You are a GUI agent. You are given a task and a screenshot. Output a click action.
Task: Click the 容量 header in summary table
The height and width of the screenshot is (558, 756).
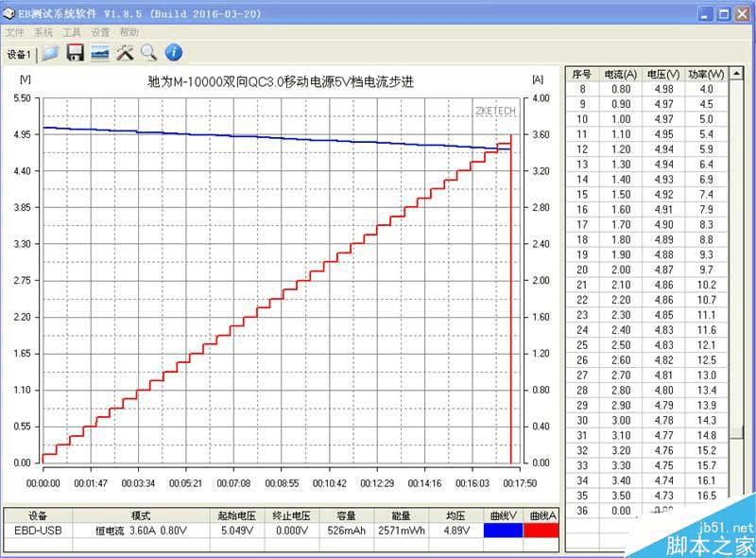coord(346,515)
